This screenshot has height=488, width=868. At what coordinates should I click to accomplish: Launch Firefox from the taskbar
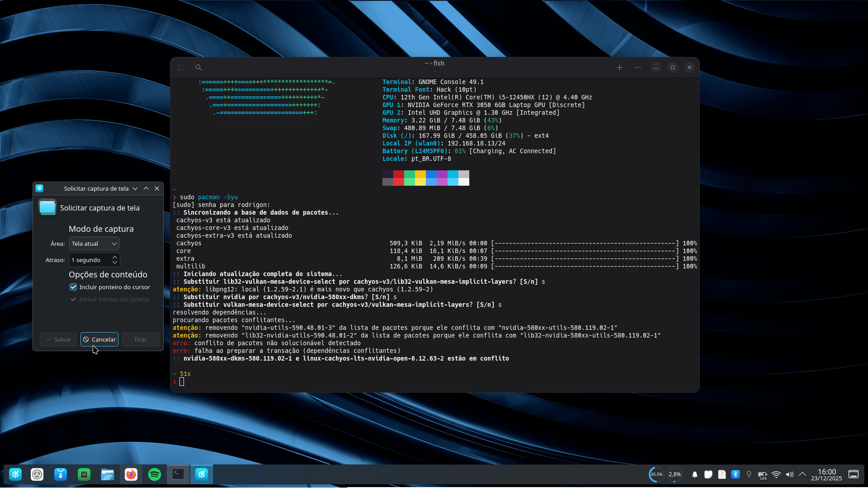click(x=131, y=474)
